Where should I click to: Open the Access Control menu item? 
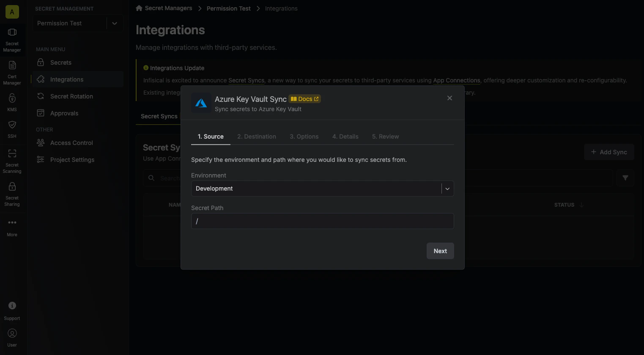point(78,143)
